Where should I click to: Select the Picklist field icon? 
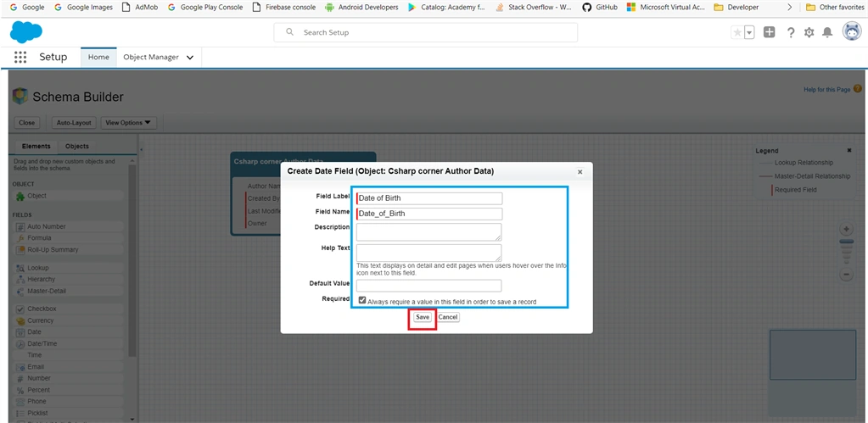pyautogui.click(x=20, y=414)
